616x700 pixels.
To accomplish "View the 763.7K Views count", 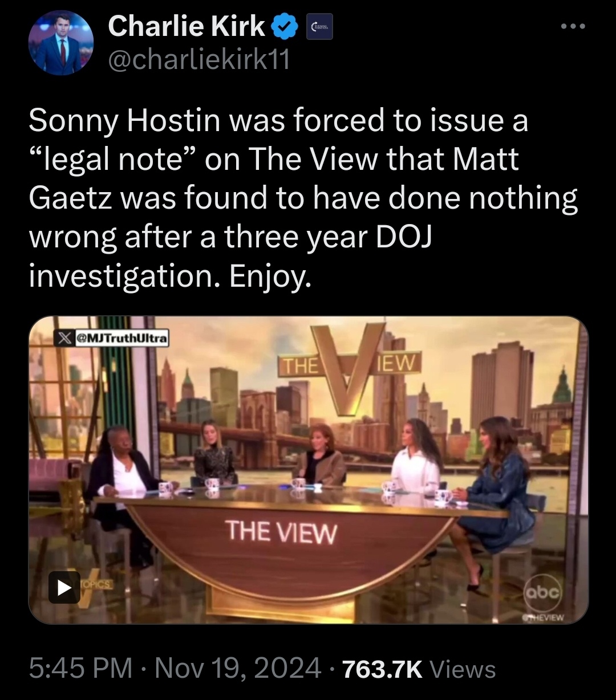I will [419, 668].
